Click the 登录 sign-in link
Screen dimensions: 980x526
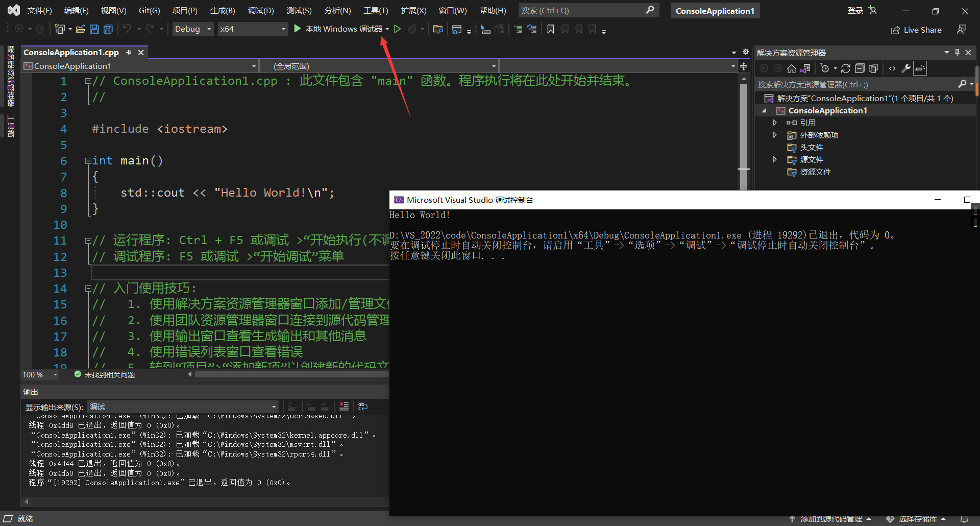855,10
